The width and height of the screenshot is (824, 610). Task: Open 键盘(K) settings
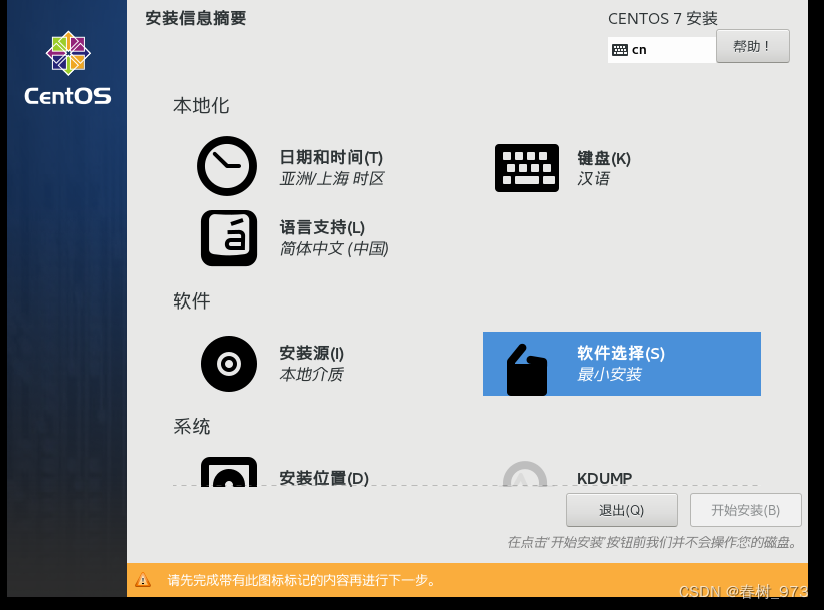604,158
